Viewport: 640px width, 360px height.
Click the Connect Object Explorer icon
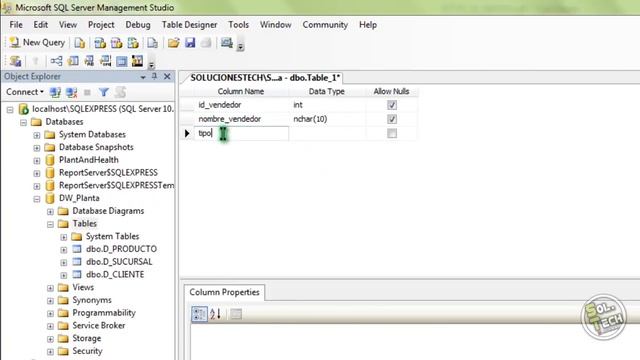55,93
